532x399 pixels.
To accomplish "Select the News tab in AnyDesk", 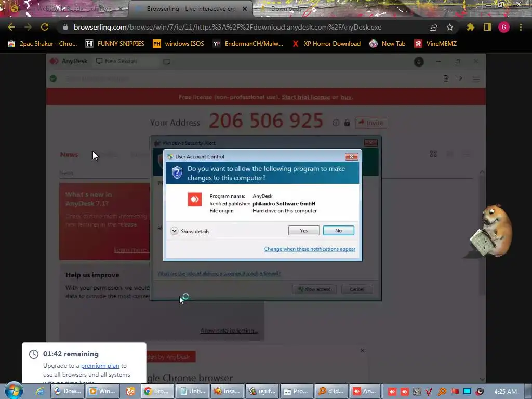I will [69, 155].
